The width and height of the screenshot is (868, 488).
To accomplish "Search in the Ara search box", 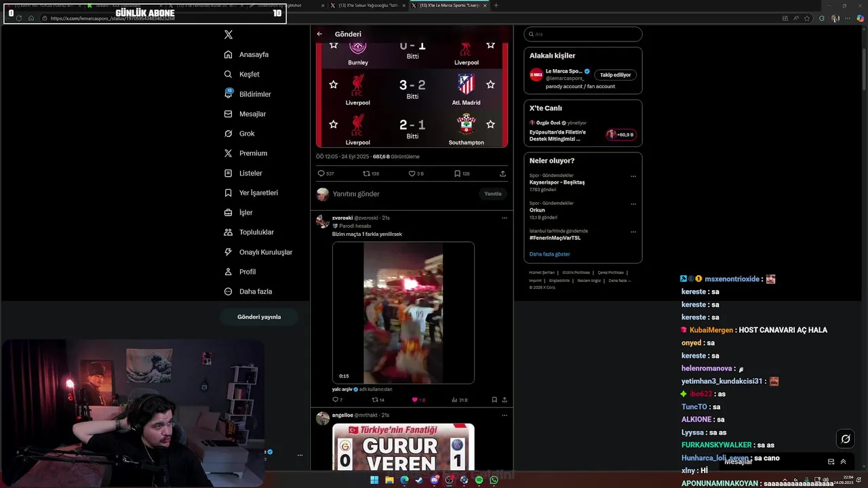I will coord(583,34).
